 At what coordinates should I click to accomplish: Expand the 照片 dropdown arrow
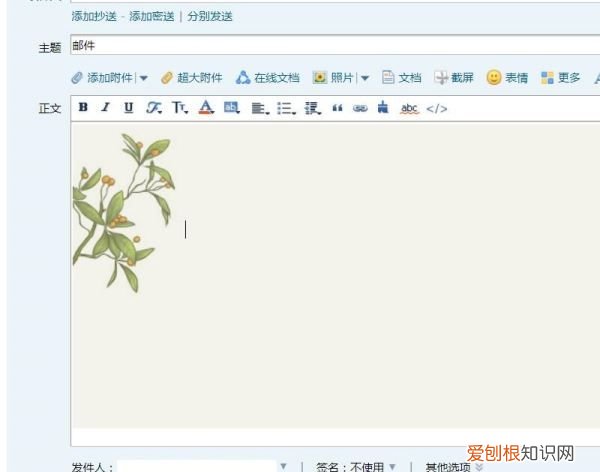[x=365, y=78]
